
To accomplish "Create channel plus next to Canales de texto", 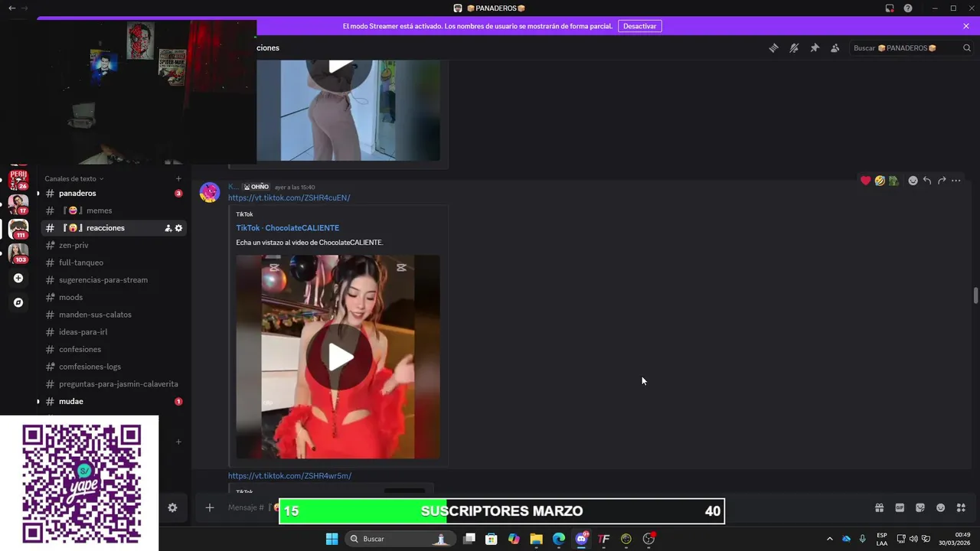I will pos(178,179).
